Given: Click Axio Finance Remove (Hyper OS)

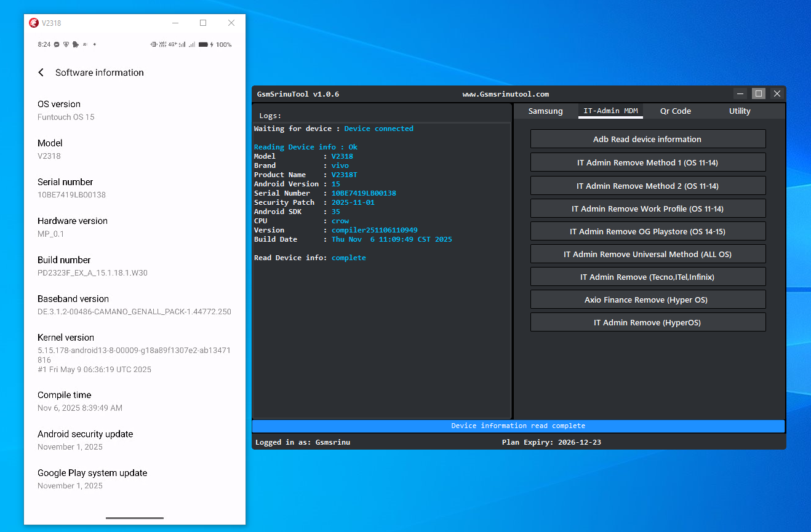Looking at the screenshot, I should coord(647,300).
